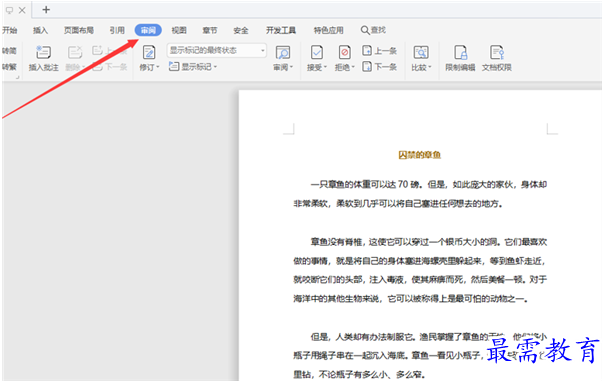Click the 转繁 convert to traditional button
The image size is (608, 382).
point(9,67)
